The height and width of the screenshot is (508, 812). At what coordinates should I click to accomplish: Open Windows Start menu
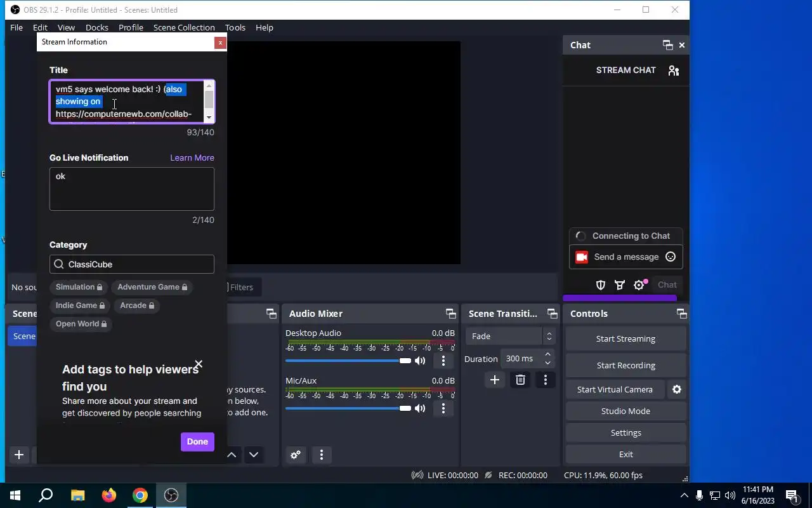coord(15,495)
